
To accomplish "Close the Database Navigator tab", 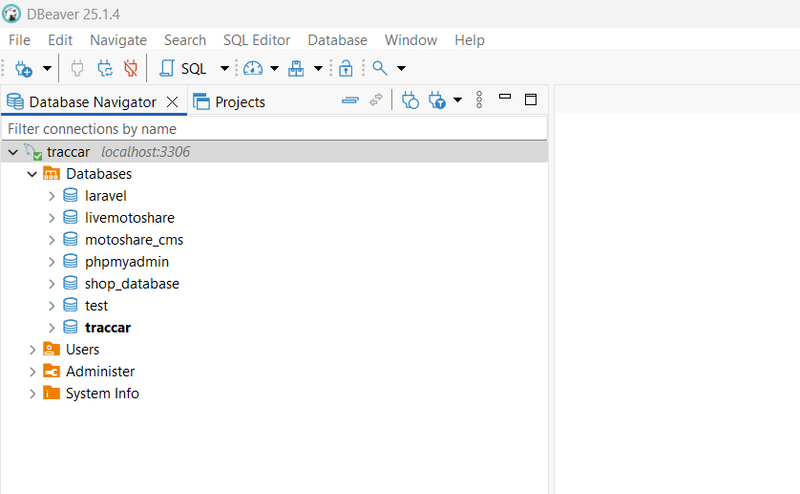I will point(172,102).
